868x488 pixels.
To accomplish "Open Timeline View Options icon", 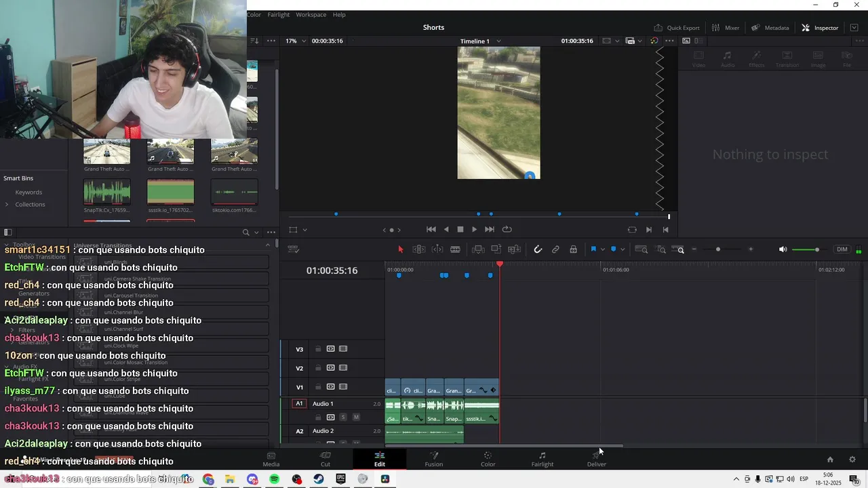I will point(294,249).
